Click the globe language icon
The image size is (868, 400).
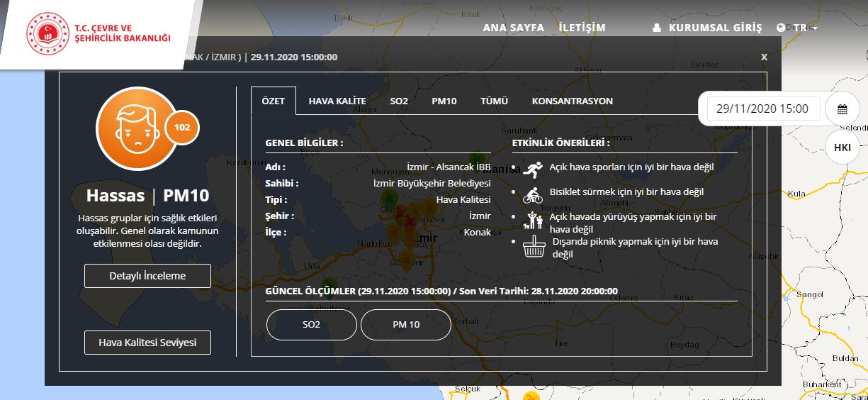pos(781,28)
